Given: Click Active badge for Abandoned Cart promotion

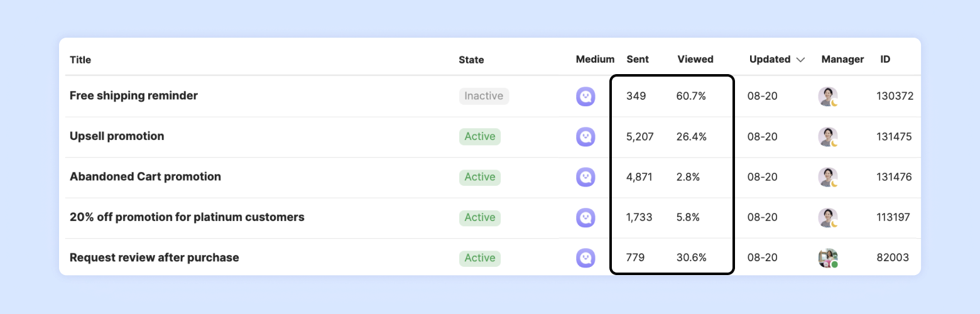Looking at the screenshot, I should tap(480, 177).
